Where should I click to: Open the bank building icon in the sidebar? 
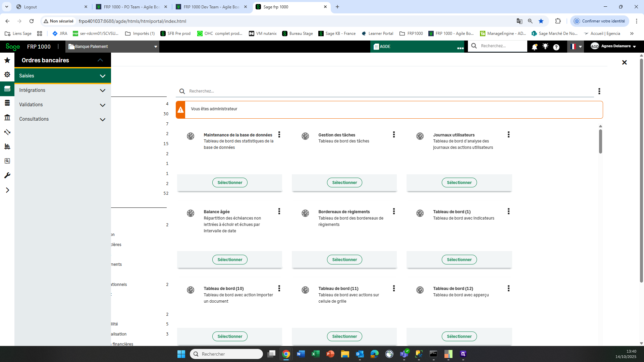[x=7, y=117]
